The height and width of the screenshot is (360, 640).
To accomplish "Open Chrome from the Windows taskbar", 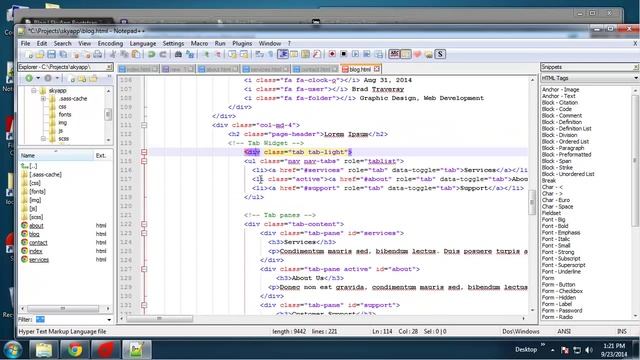I will coord(75,350).
